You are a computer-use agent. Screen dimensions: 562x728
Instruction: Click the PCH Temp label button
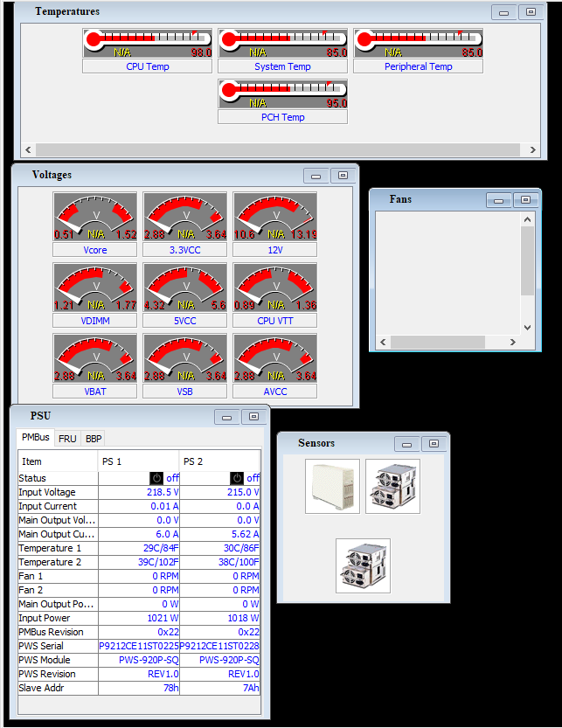point(283,117)
